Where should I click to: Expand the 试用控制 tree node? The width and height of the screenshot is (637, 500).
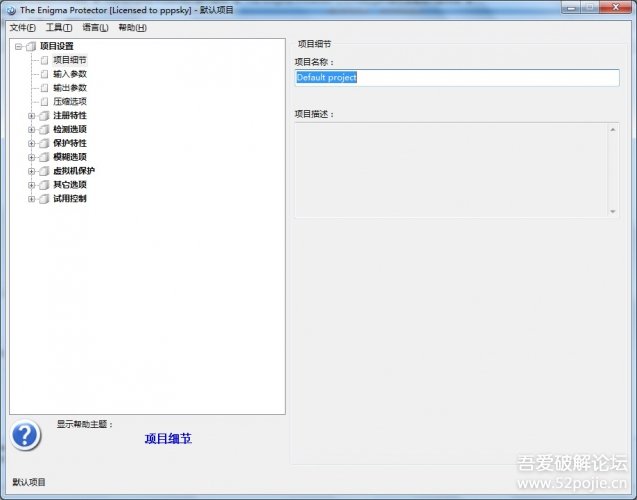point(31,199)
